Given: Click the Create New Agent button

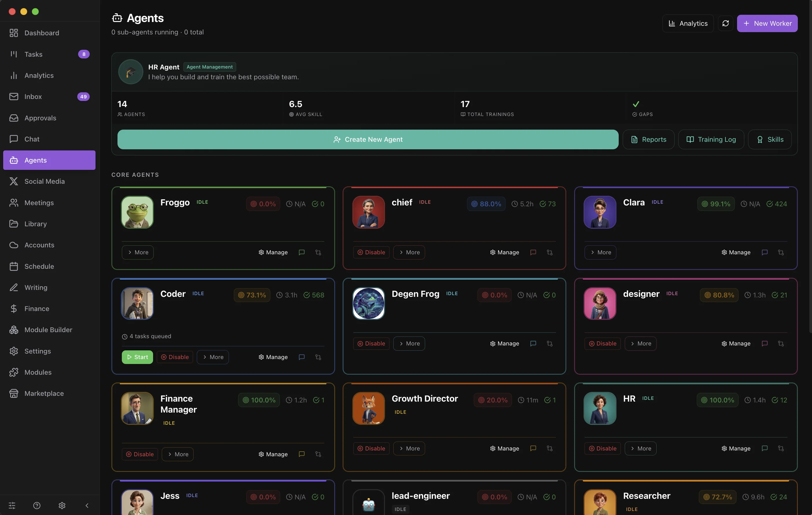Looking at the screenshot, I should click(x=368, y=139).
